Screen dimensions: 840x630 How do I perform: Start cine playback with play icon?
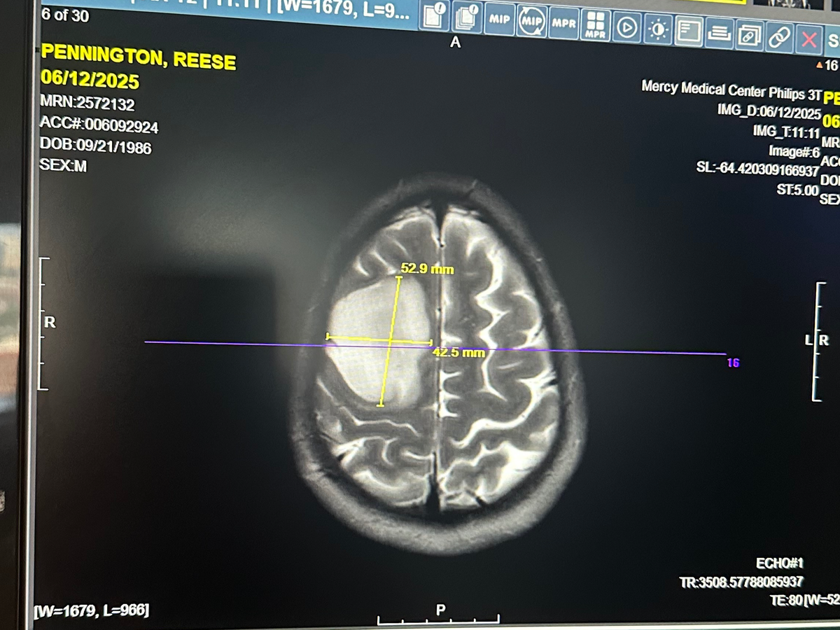coord(628,28)
